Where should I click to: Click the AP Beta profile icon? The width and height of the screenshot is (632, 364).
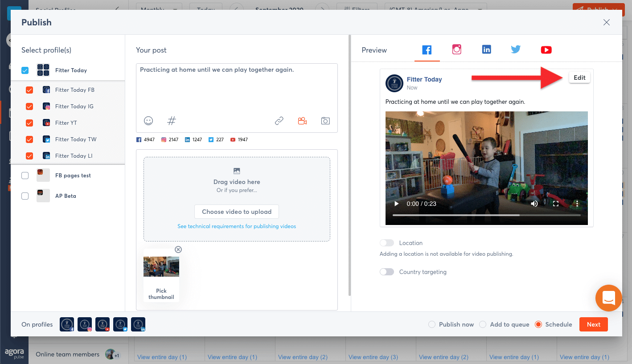pyautogui.click(x=43, y=196)
